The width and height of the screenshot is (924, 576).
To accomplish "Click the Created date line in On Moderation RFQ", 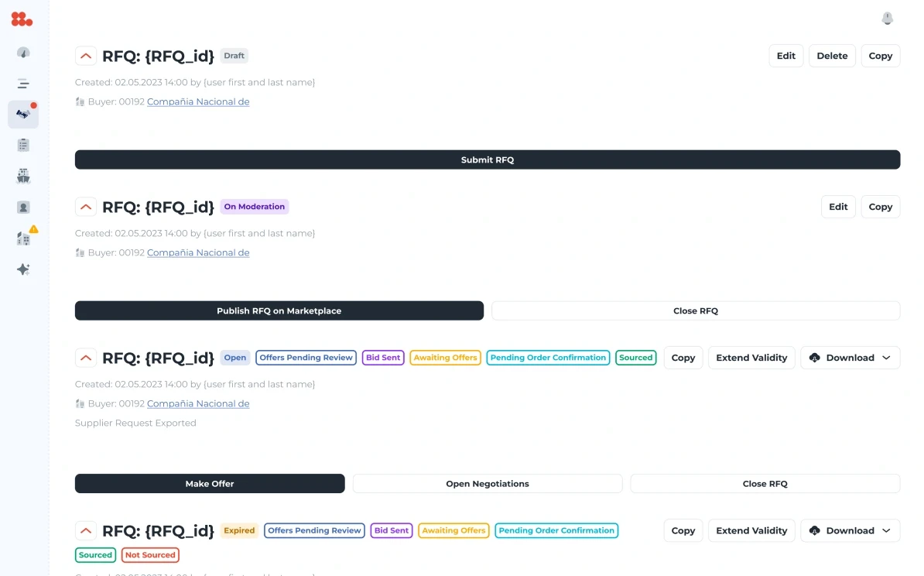I will point(195,233).
